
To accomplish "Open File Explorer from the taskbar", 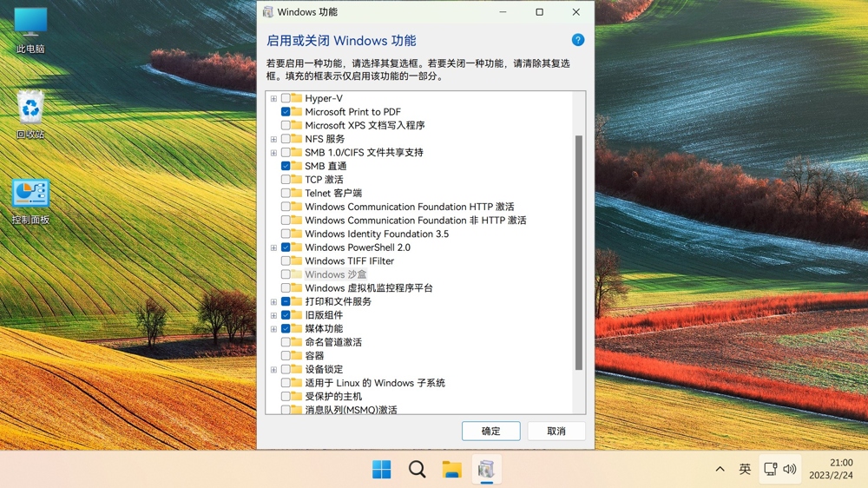I will pyautogui.click(x=451, y=470).
